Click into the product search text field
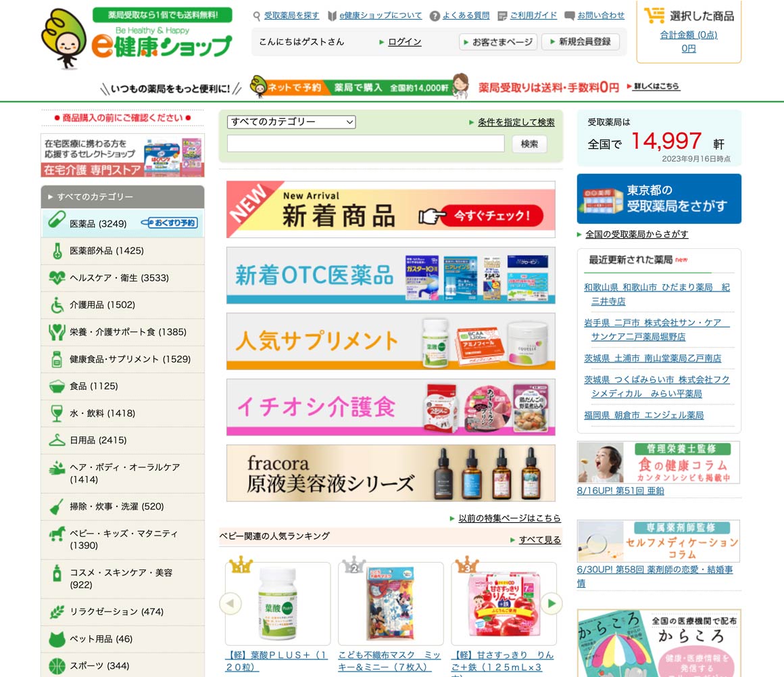The width and height of the screenshot is (784, 677). [x=366, y=143]
